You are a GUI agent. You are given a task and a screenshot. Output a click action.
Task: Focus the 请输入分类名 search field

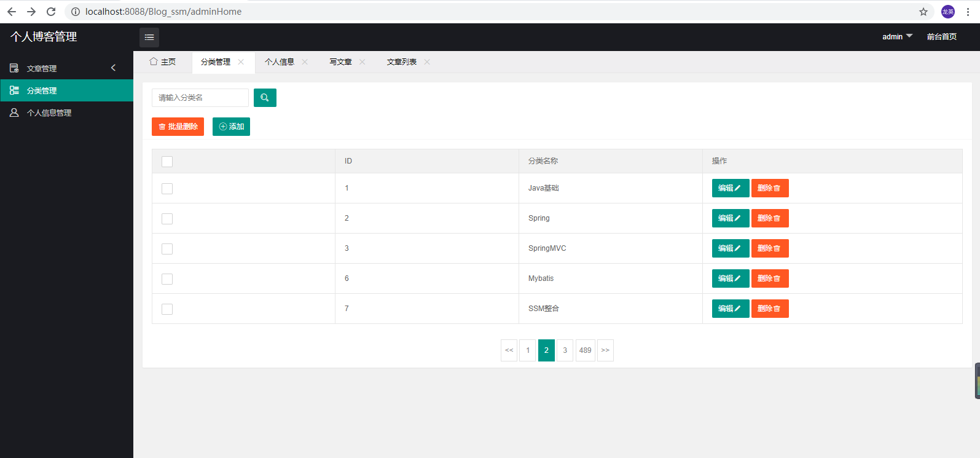(200, 98)
